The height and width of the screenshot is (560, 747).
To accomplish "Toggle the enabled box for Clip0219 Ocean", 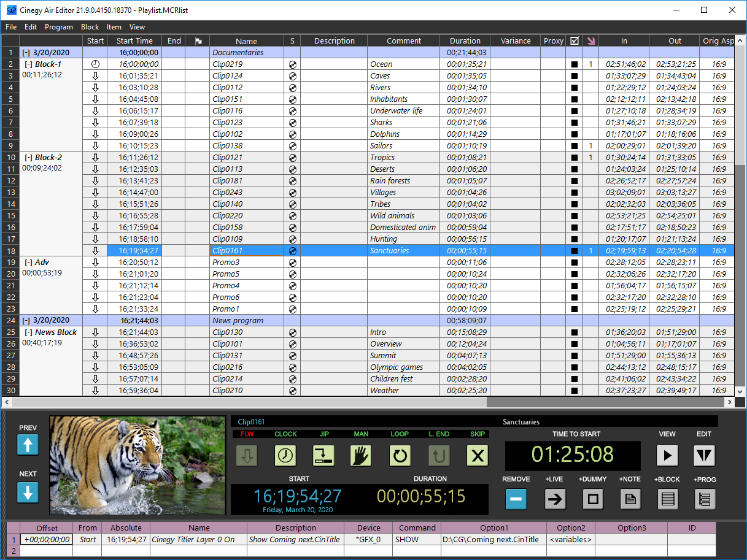I will [x=575, y=64].
